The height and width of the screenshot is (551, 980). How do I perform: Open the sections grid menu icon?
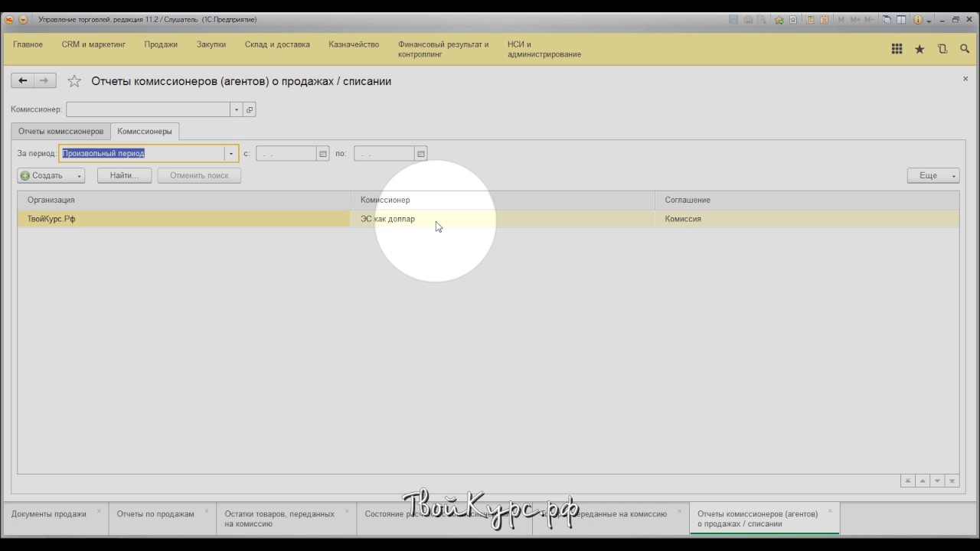(x=897, y=49)
